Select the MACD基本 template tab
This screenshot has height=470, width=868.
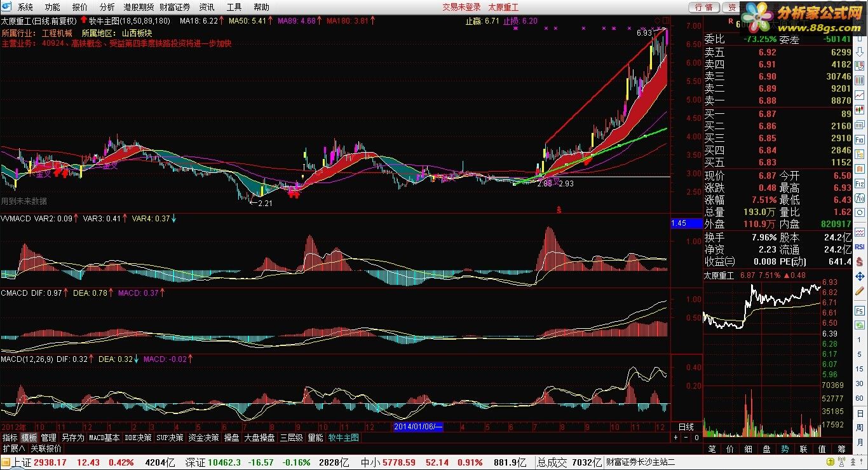(104, 438)
